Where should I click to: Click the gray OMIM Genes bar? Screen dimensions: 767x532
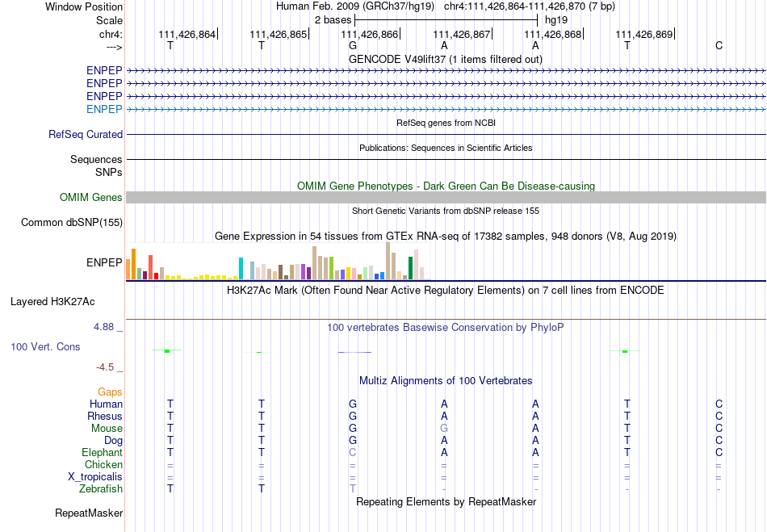[446, 198]
